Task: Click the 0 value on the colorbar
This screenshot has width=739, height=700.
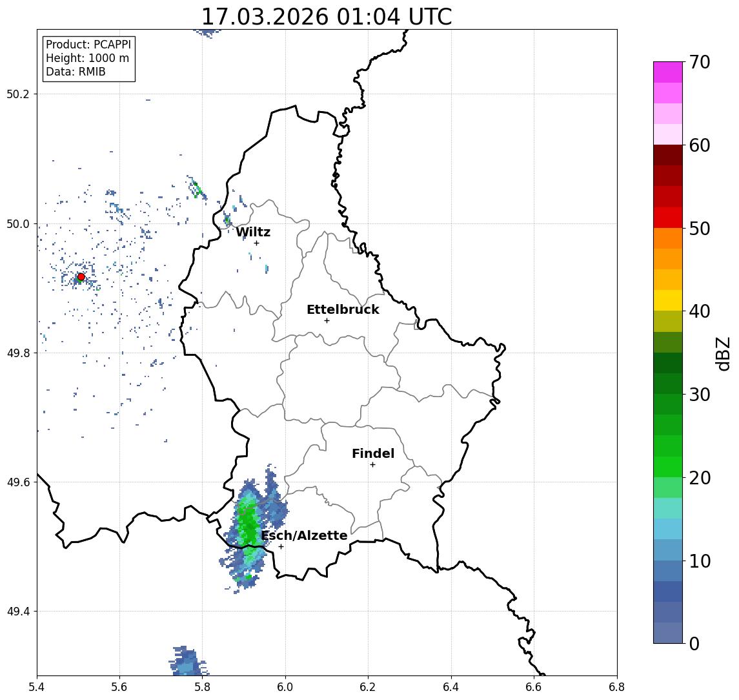Action: 694,644
